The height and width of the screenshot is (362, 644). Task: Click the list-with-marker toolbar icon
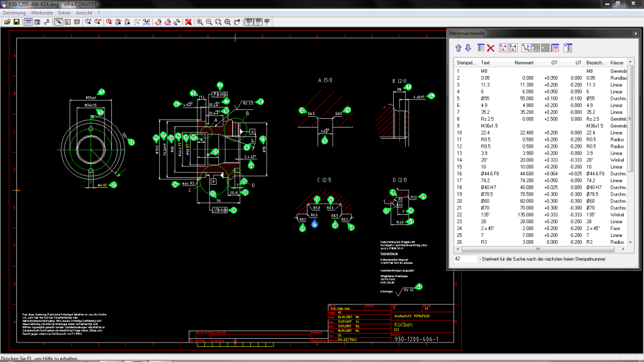click(x=68, y=22)
